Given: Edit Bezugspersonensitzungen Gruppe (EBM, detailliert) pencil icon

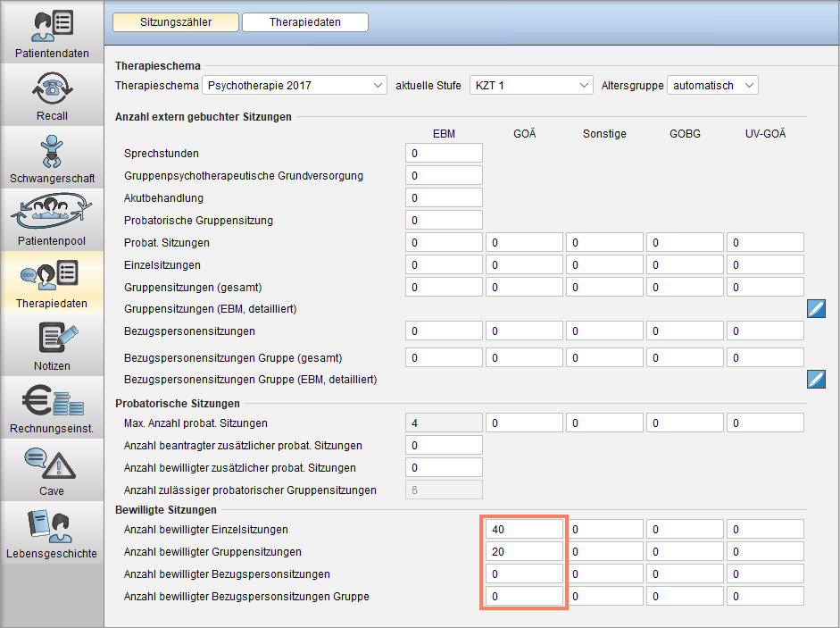Looking at the screenshot, I should click(x=816, y=379).
